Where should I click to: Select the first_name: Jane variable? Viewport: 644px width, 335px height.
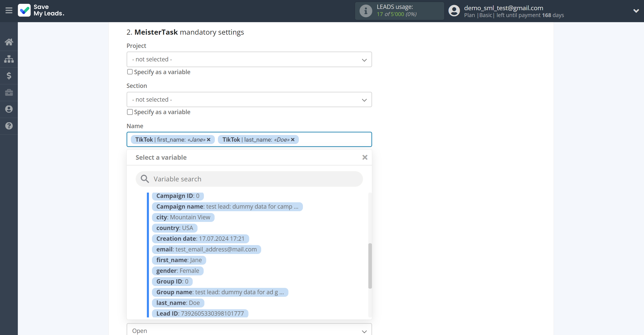[x=179, y=260]
